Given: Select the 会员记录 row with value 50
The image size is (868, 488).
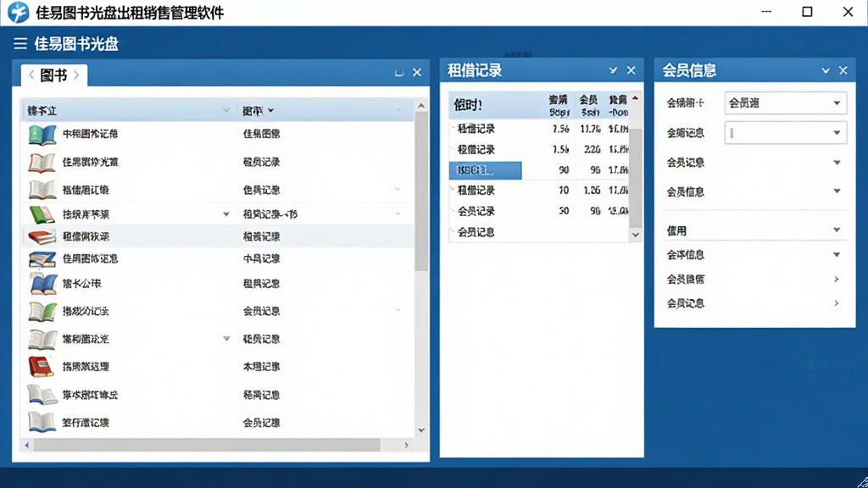Looking at the screenshot, I should (538, 211).
